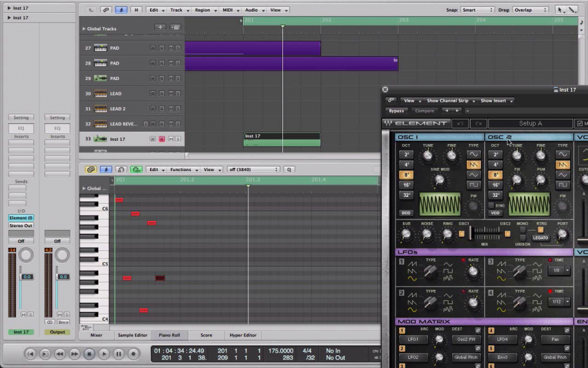
Task: Click the Element redo arrow button
Action: (x=478, y=123)
